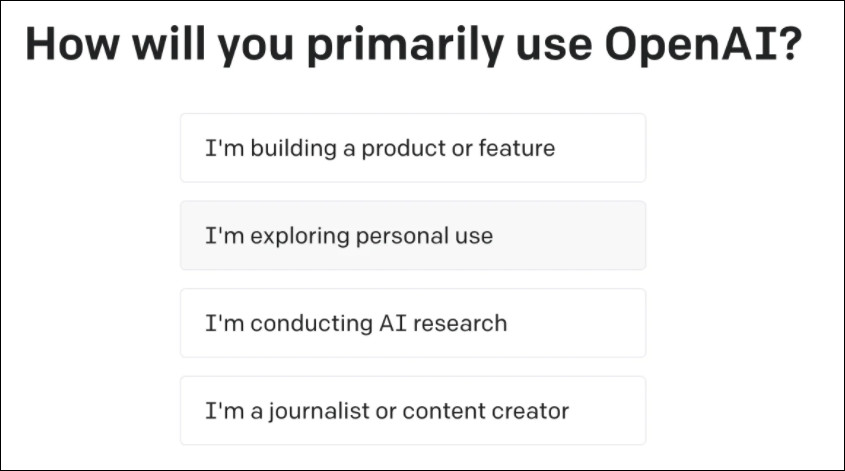Image resolution: width=845 pixels, height=471 pixels.
Task: Choose the personal use answer
Action: pos(412,236)
